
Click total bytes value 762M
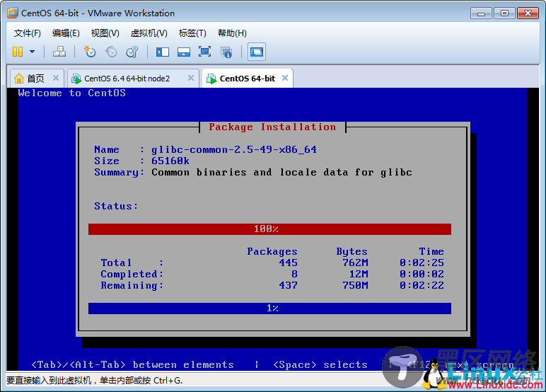[355, 263]
